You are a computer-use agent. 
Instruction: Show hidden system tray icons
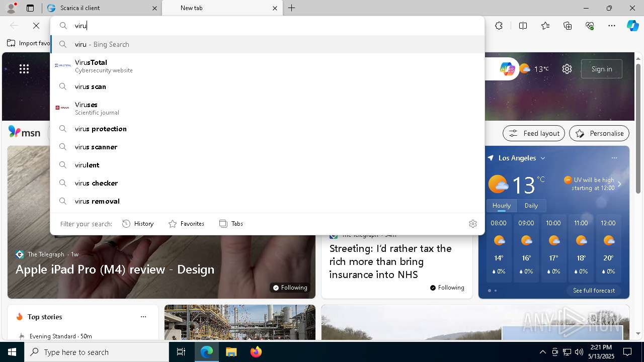542,352
